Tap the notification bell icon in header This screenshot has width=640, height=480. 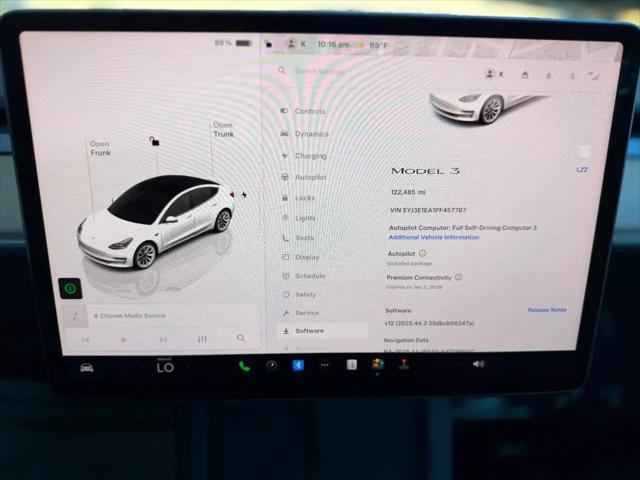click(x=548, y=76)
